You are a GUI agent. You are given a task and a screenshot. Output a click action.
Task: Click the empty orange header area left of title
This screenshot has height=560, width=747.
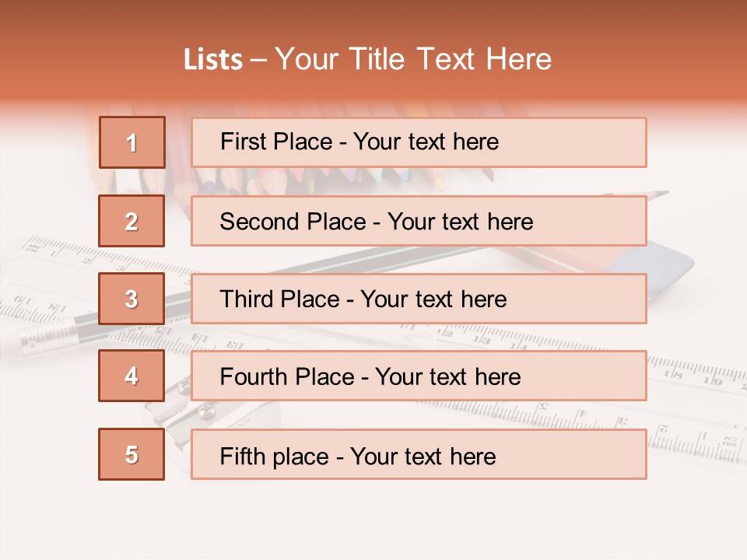point(86,60)
